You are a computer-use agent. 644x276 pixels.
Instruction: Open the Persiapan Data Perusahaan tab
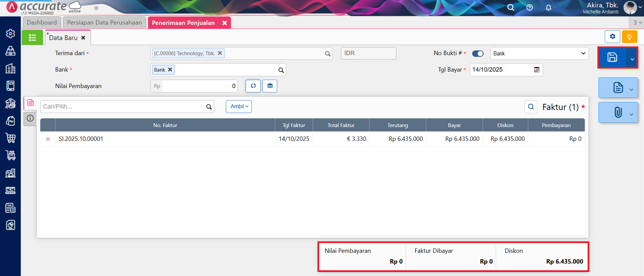coord(104,23)
